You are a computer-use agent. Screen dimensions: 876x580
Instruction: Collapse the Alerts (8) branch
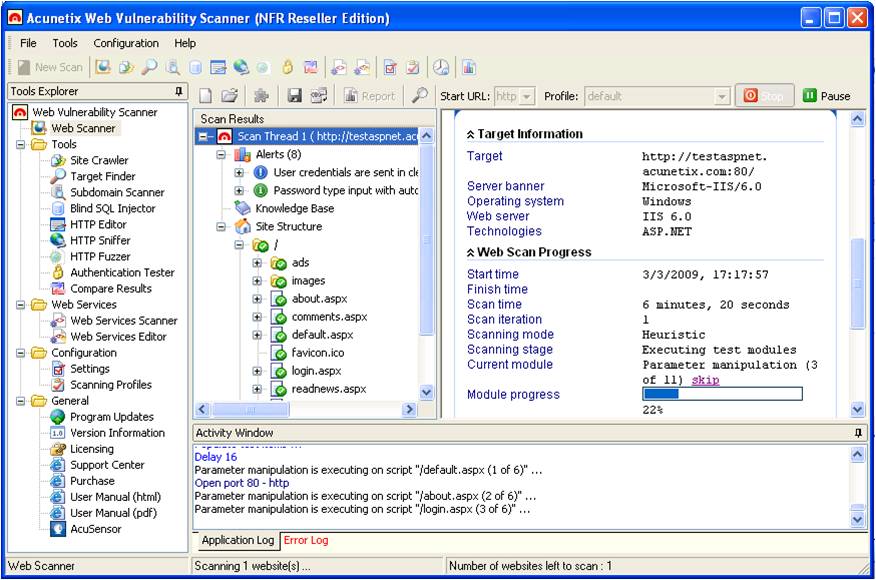[x=221, y=154]
